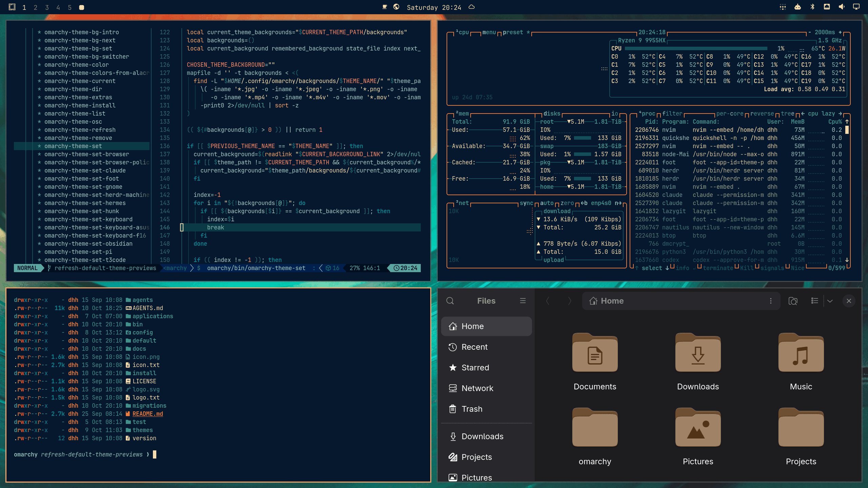868x488 pixels.
Task: Click the search icon in Files
Action: coord(450,301)
